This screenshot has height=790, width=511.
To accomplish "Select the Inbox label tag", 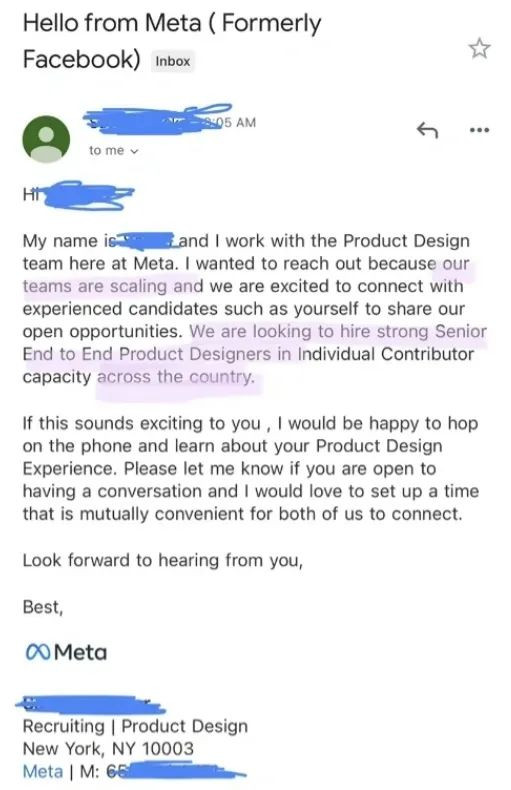I will [x=173, y=61].
